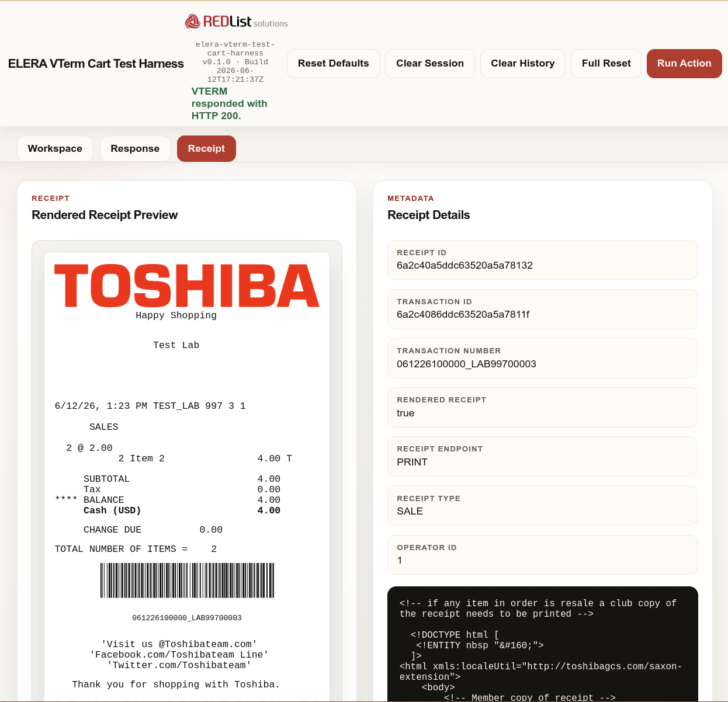The height and width of the screenshot is (702, 728).
Task: Click the BALANCE line on receipt
Action: pos(168,500)
